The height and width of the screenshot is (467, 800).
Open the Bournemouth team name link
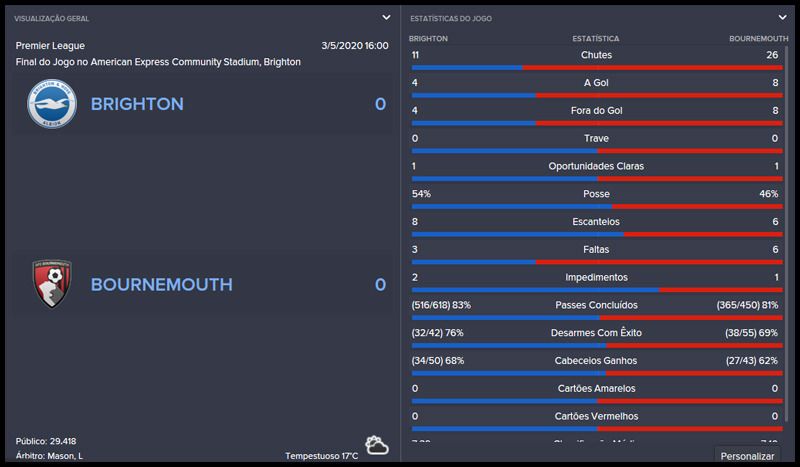[x=161, y=284]
